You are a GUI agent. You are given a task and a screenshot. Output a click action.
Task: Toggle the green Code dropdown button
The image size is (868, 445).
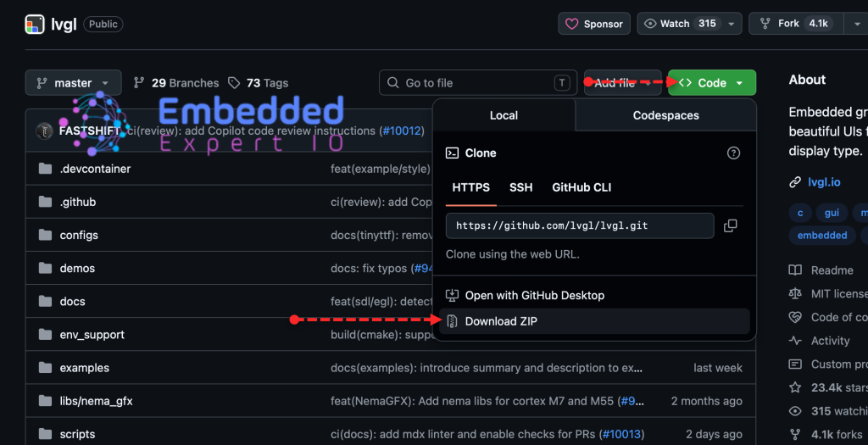point(711,83)
